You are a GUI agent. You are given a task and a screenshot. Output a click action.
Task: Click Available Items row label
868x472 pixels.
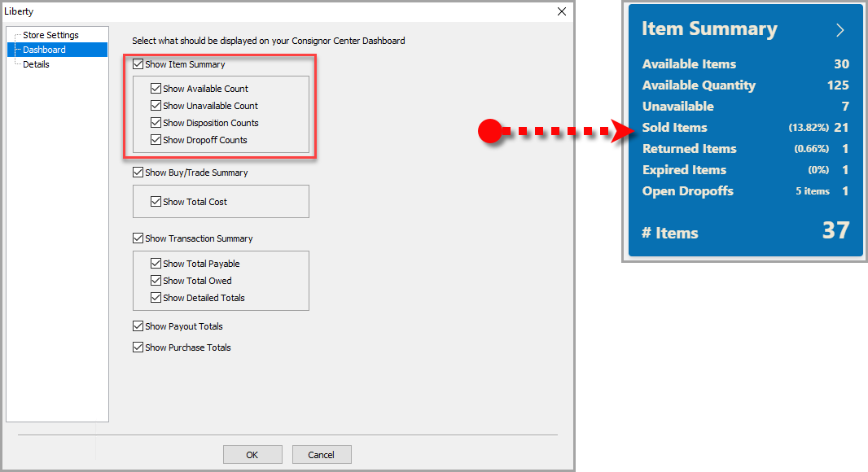click(x=689, y=64)
